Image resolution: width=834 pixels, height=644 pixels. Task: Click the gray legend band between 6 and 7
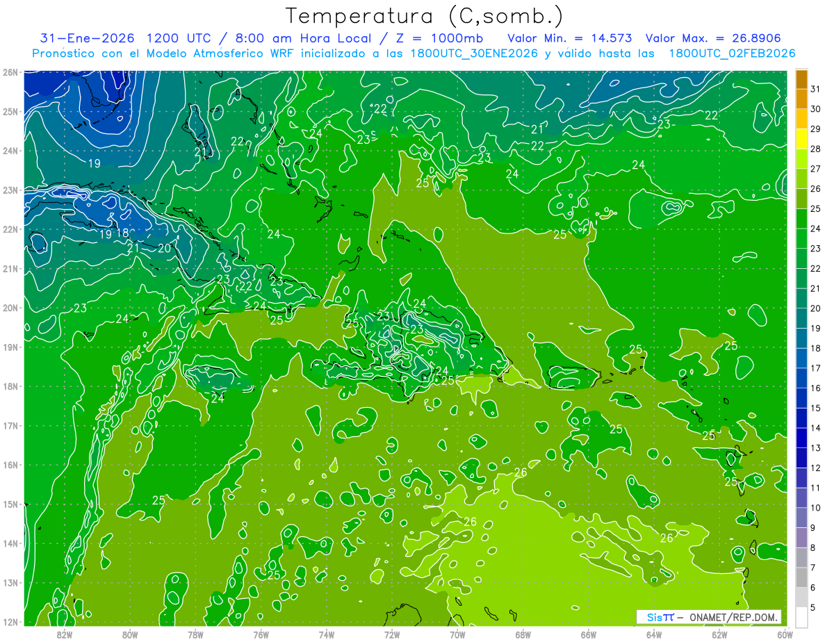(x=801, y=578)
